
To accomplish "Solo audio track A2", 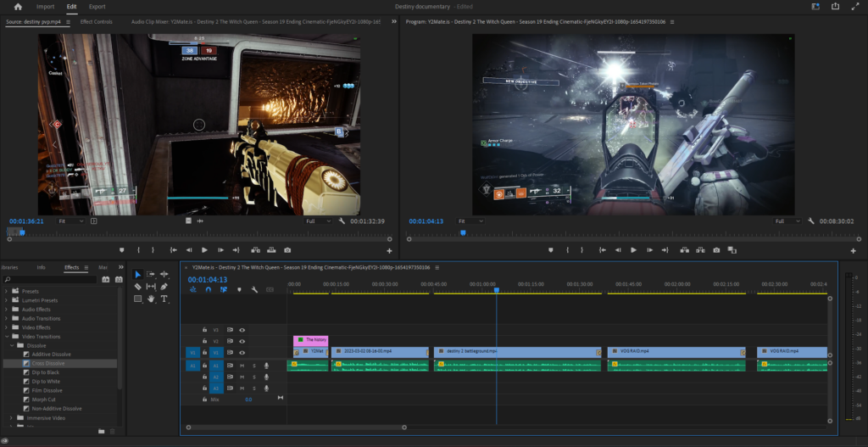I will coord(254,377).
